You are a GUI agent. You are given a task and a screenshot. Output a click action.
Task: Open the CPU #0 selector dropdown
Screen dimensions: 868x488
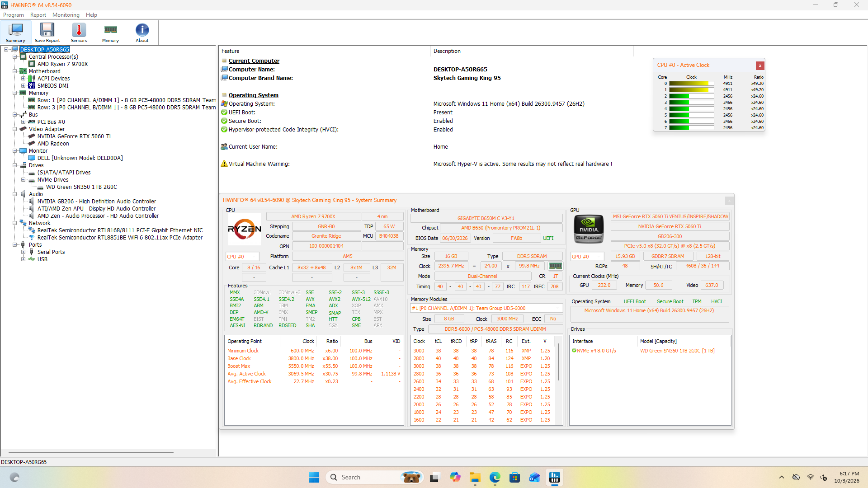242,257
